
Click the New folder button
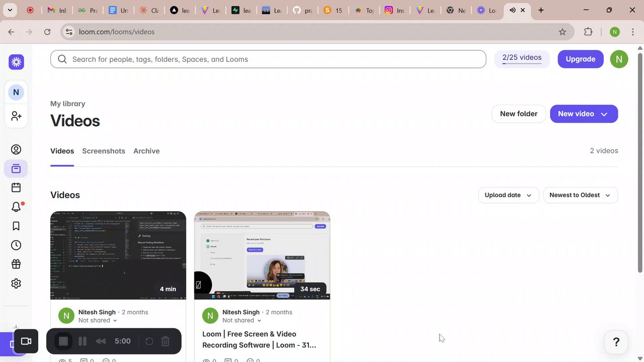coord(518,114)
